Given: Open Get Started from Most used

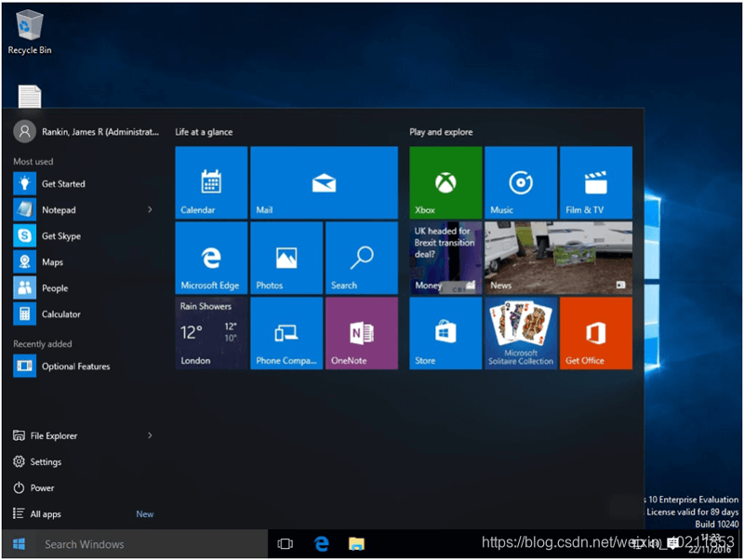Looking at the screenshot, I should pos(86,183).
